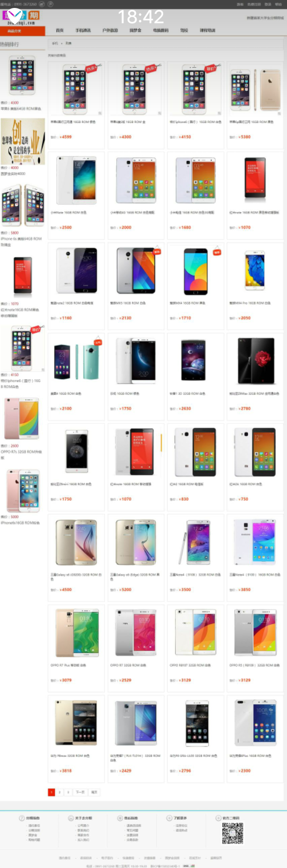Click the 分期购物 footer section icon

pos(22,818)
